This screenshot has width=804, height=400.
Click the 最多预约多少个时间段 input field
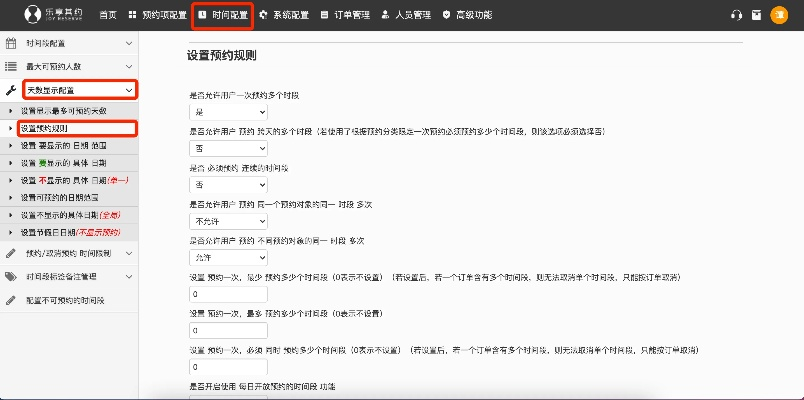(x=228, y=331)
